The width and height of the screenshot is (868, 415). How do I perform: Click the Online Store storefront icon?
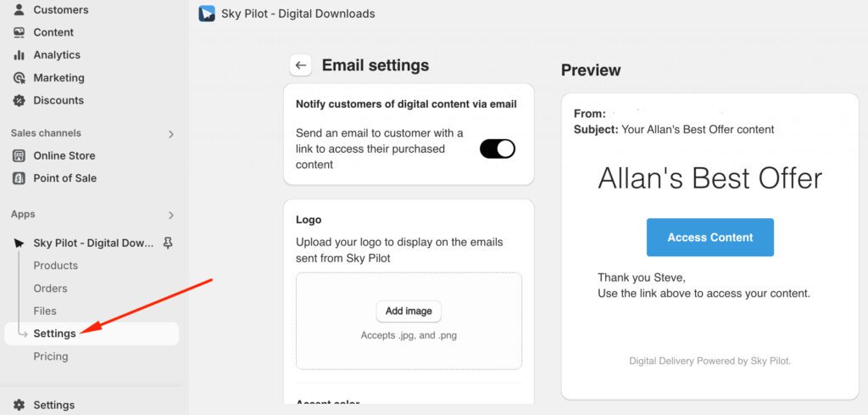[19, 156]
